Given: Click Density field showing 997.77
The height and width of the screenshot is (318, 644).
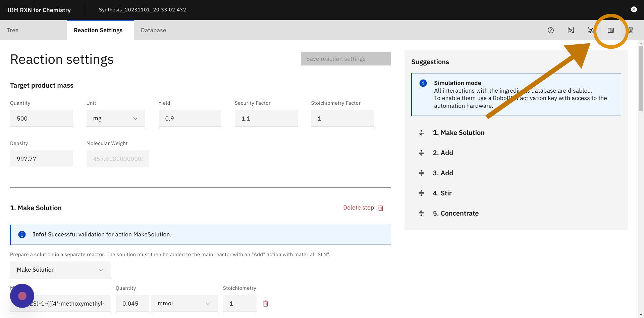Looking at the screenshot, I should 42,159.
